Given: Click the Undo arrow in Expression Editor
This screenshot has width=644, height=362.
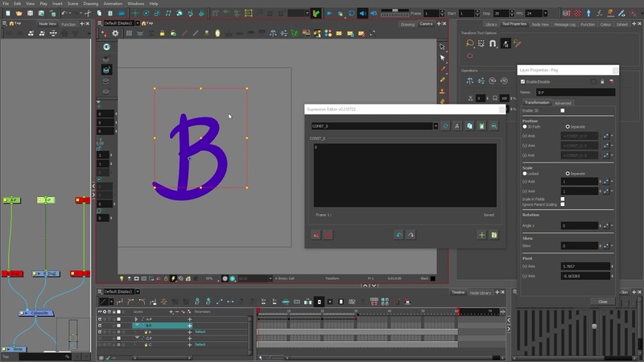Looking at the screenshot, I should click(398, 235).
